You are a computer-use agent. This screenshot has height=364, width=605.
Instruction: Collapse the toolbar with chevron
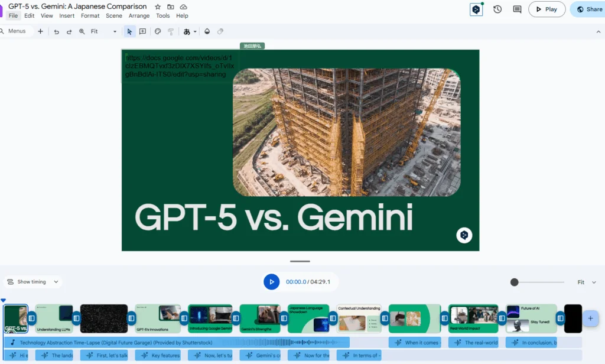(599, 32)
